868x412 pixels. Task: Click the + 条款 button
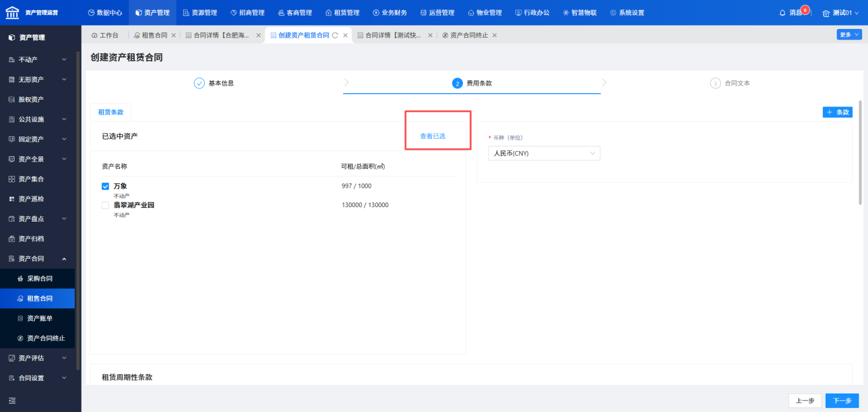[x=837, y=112]
